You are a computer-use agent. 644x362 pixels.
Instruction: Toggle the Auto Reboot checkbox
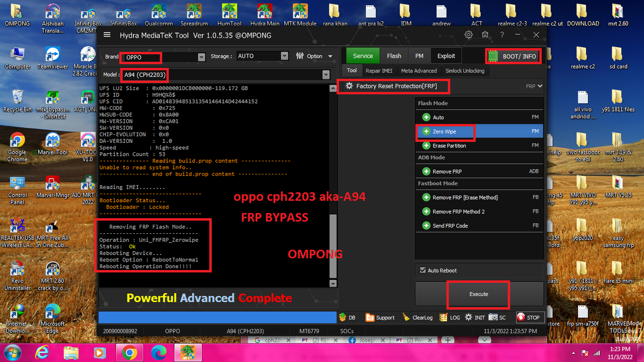(423, 270)
